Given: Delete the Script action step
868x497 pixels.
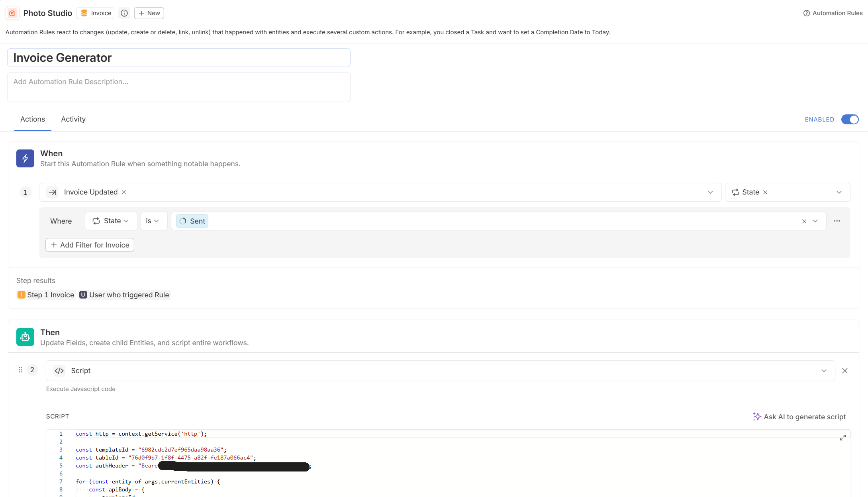Looking at the screenshot, I should pos(844,371).
